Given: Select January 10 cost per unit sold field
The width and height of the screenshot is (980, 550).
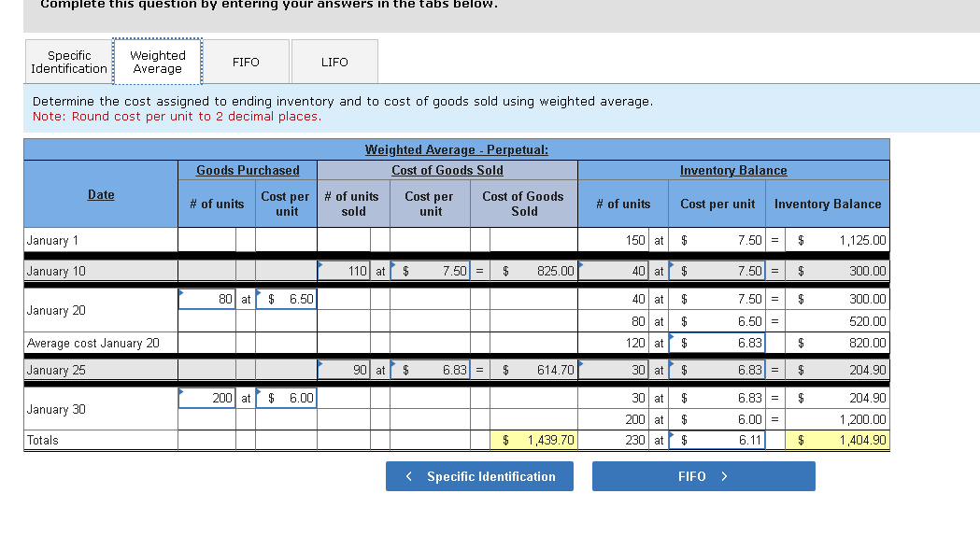Looking at the screenshot, I should click(430, 271).
